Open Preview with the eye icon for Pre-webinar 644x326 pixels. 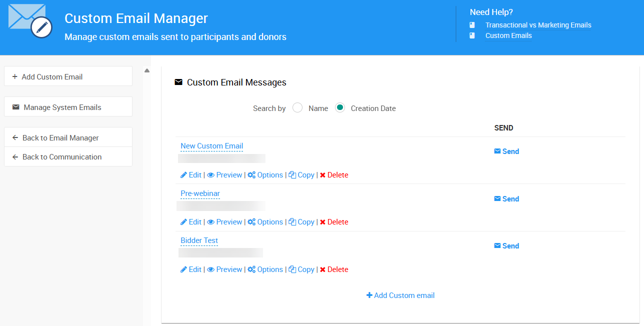click(x=210, y=221)
